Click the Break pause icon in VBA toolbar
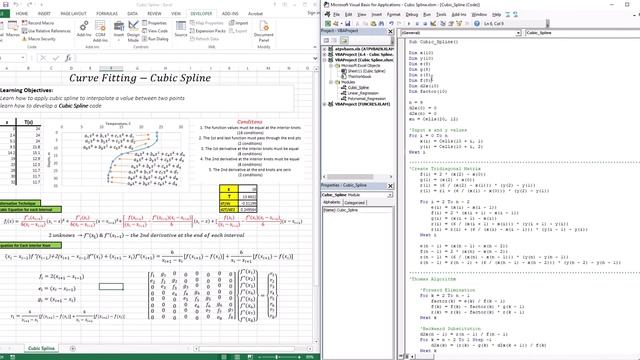 pos(417,24)
